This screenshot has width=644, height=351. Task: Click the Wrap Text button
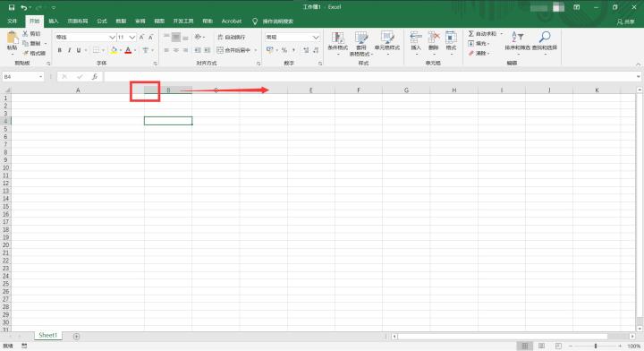(232, 37)
